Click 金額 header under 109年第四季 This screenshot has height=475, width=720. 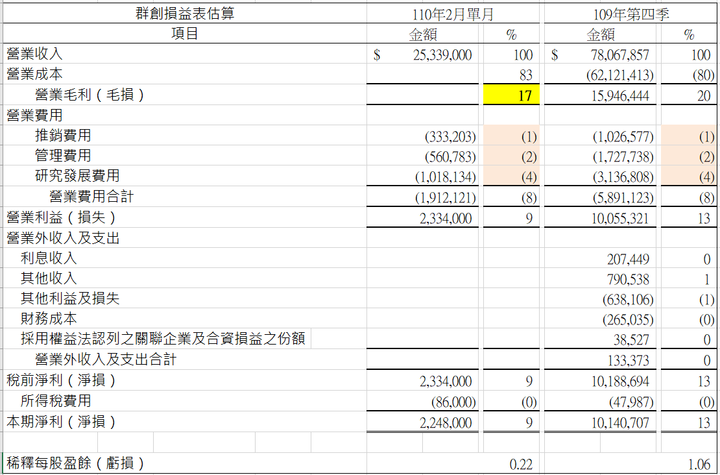click(601, 34)
